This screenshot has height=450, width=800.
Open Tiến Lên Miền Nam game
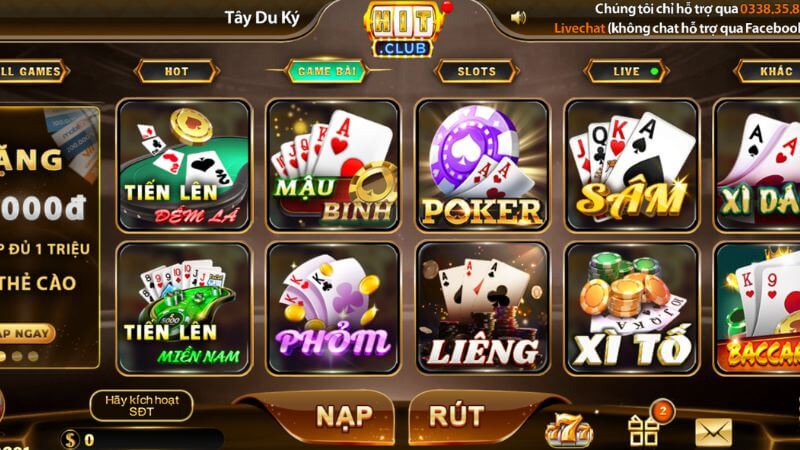point(184,309)
